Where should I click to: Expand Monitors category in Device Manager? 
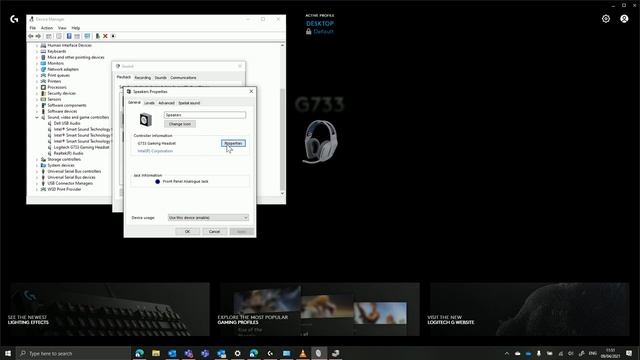[37, 63]
